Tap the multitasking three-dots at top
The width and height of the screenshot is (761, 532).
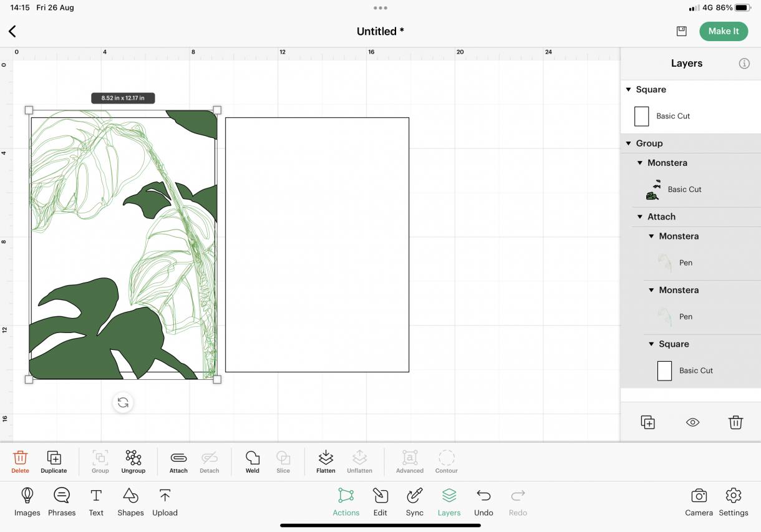pos(380,8)
